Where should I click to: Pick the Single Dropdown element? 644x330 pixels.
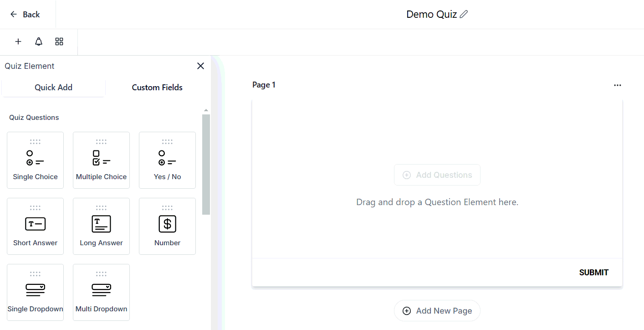click(36, 293)
